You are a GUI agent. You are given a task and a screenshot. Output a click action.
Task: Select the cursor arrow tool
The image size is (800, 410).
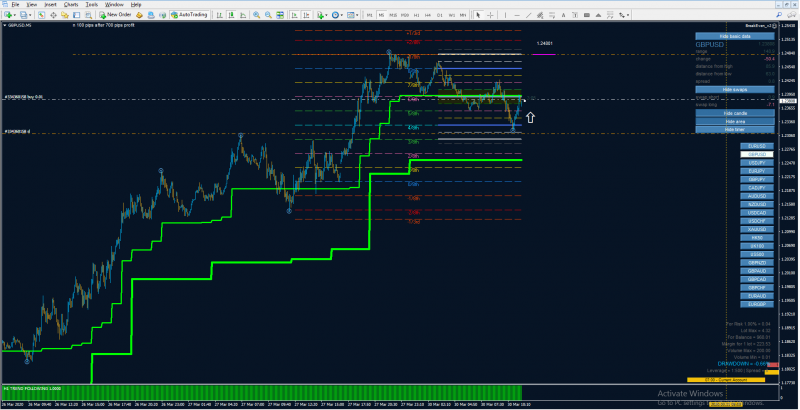478,15
